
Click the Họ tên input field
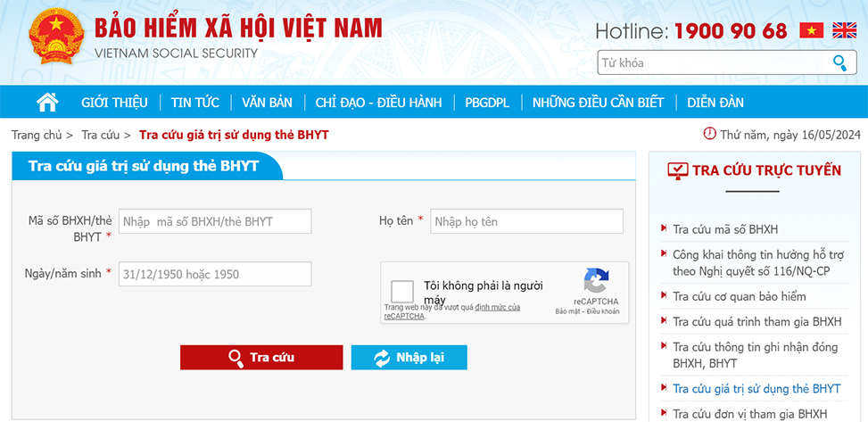526,221
